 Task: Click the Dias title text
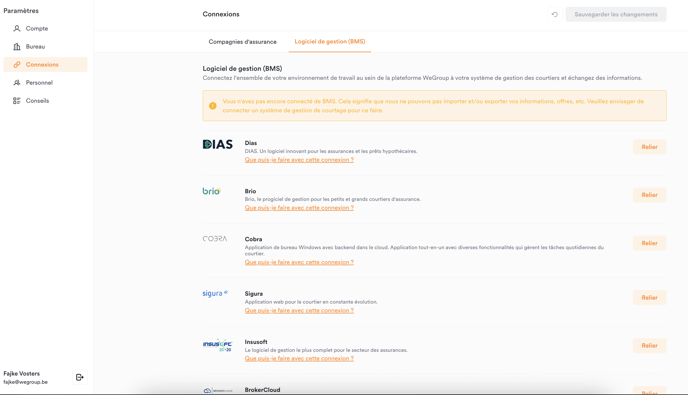pos(251,143)
